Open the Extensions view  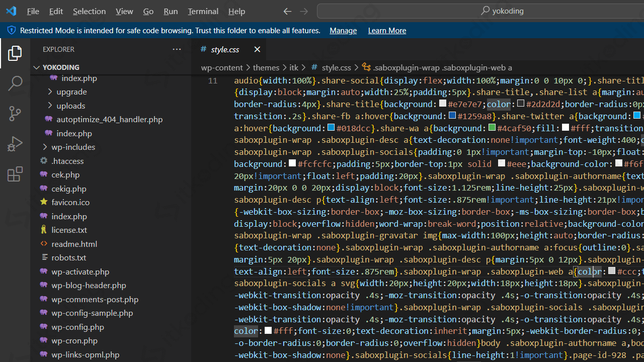(x=15, y=174)
